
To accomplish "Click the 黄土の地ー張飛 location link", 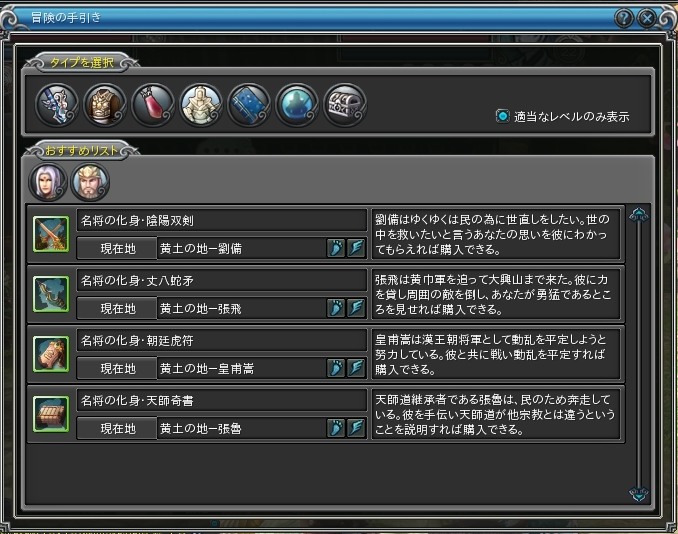I will [201, 309].
